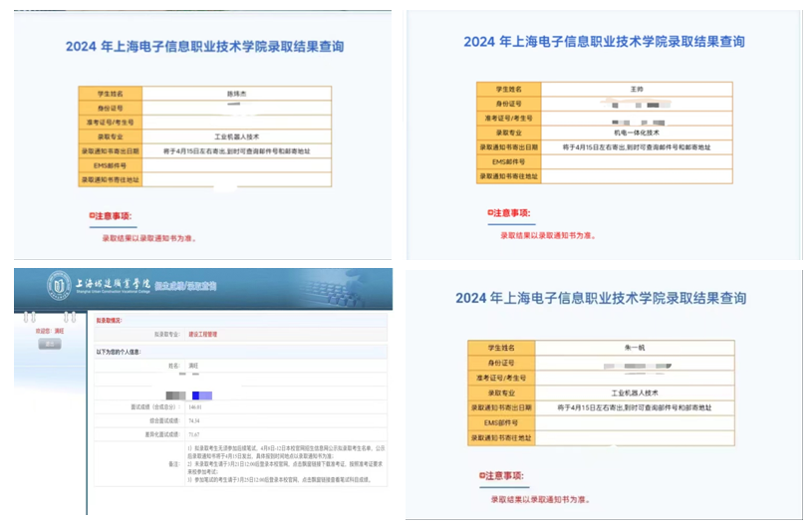Screen dimensions: 812x527
Task: Click the comprehensive interview score 74.34
Action: pyautogui.click(x=193, y=420)
